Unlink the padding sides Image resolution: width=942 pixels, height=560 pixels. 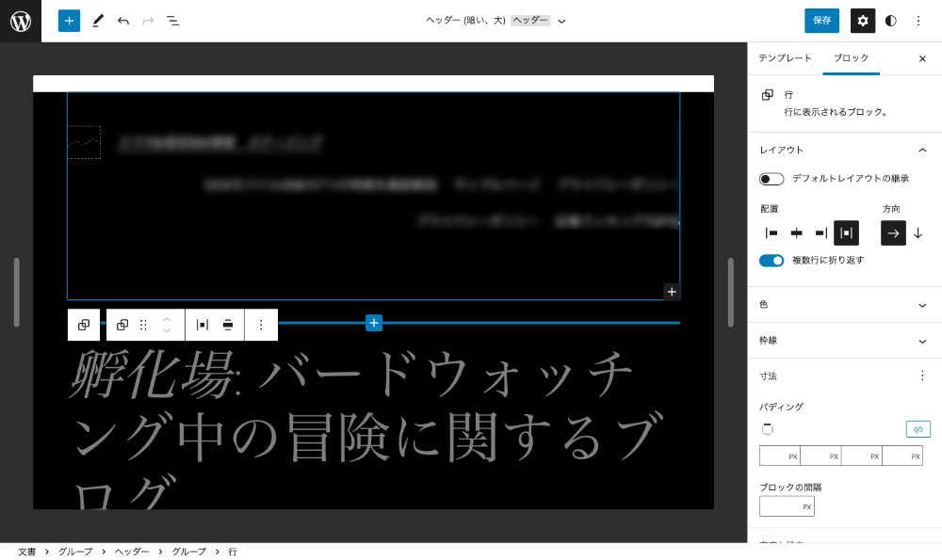(x=918, y=429)
